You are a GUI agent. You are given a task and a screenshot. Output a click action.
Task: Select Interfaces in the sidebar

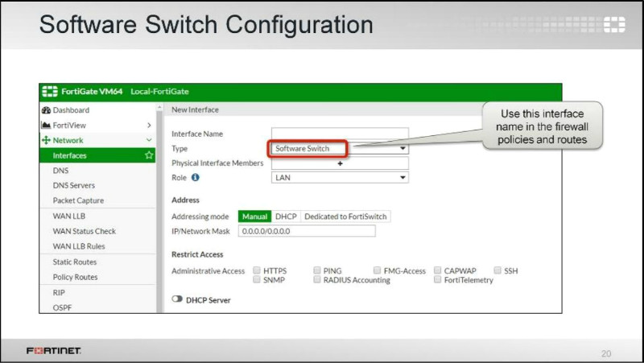[x=97, y=155]
